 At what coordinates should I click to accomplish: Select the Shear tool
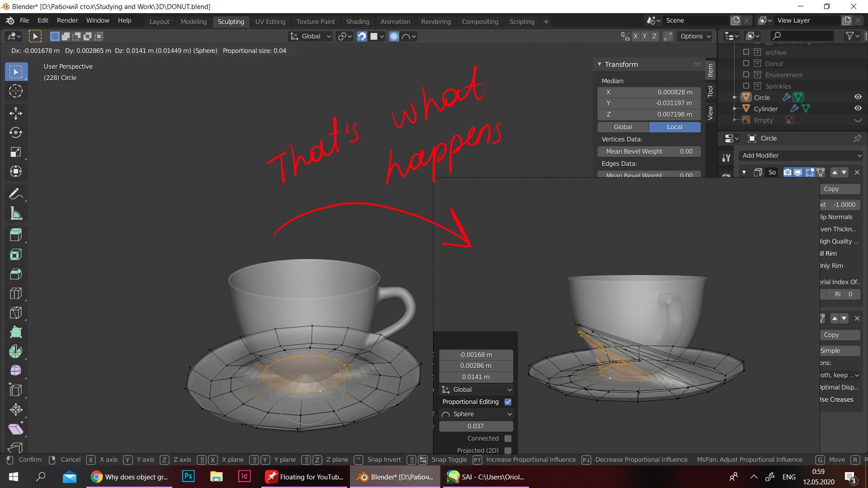click(16, 429)
